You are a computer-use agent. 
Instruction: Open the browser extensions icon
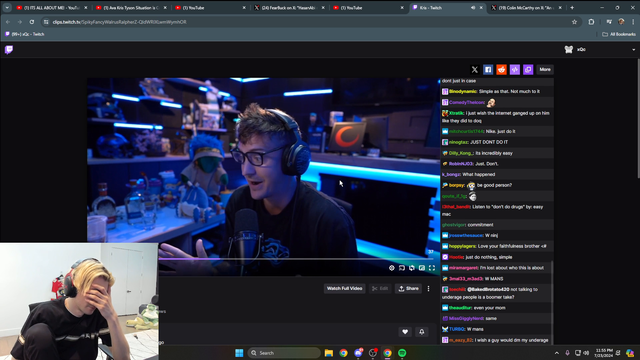click(x=591, y=22)
